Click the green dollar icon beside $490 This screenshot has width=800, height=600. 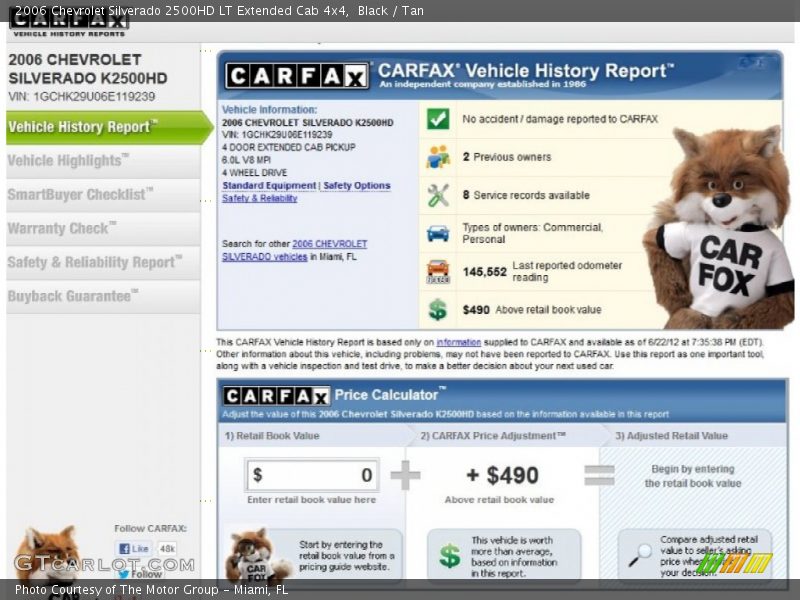[438, 310]
